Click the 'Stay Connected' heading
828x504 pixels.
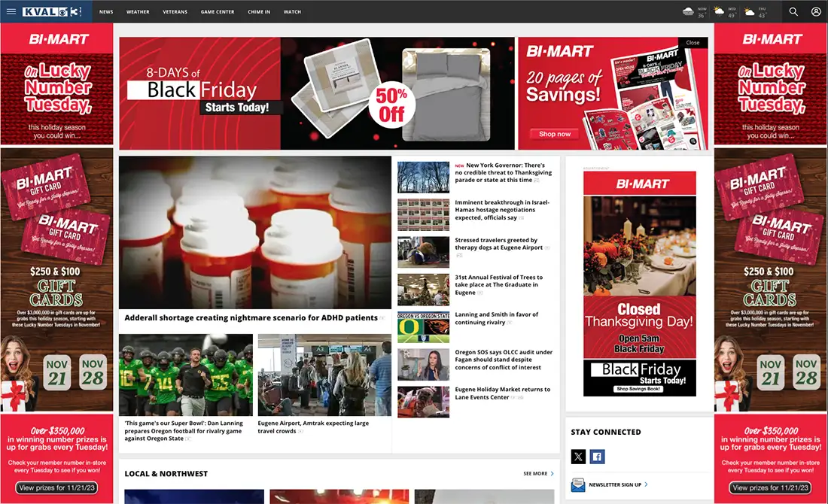606,432
